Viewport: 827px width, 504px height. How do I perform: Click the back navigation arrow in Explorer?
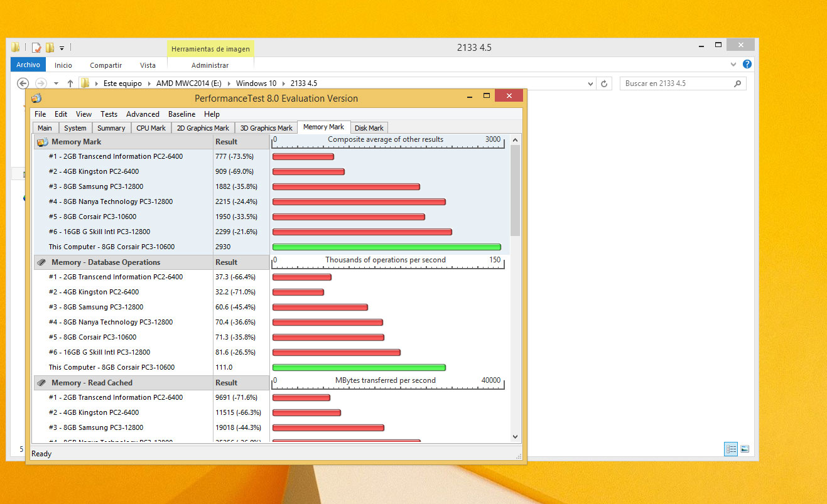[23, 83]
